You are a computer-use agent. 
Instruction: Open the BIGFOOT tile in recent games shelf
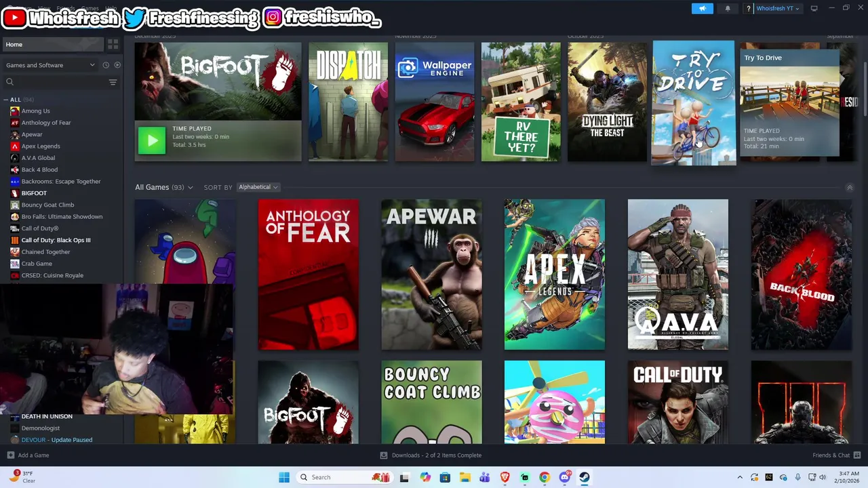tap(218, 102)
